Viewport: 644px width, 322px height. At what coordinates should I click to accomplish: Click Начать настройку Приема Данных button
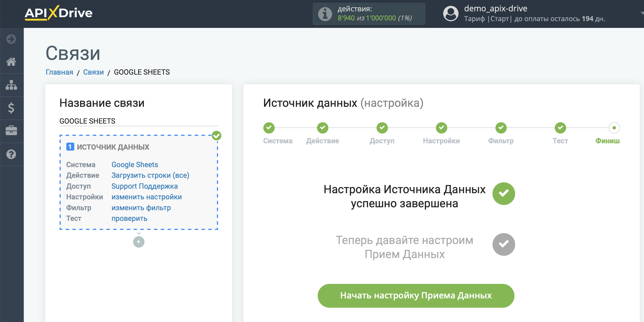416,296
